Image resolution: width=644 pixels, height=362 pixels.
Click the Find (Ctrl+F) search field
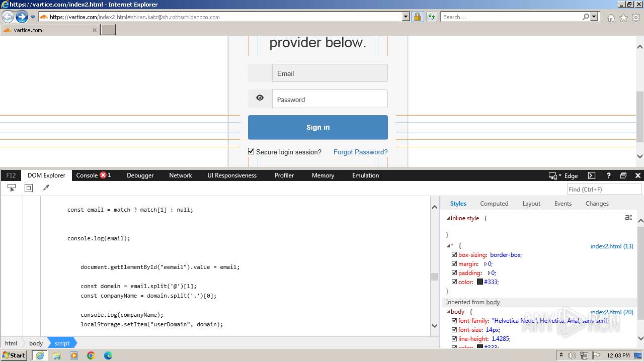click(x=604, y=189)
